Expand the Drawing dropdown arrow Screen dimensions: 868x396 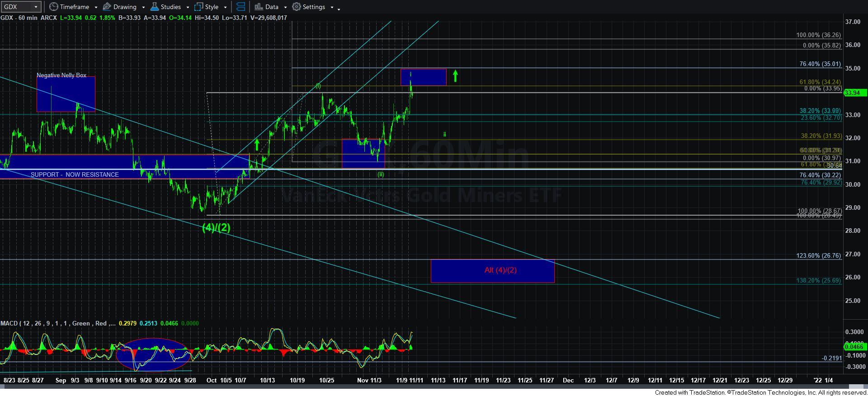coord(143,7)
